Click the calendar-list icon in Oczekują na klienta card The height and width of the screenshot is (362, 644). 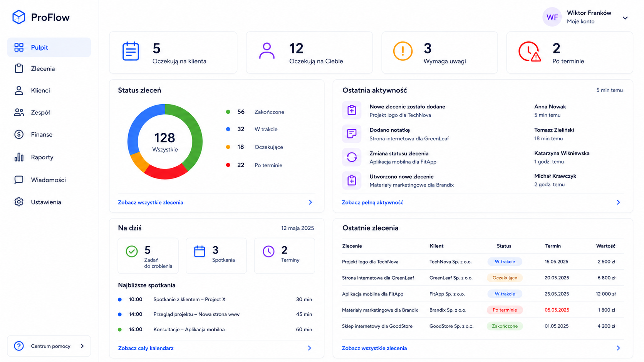[x=131, y=51]
